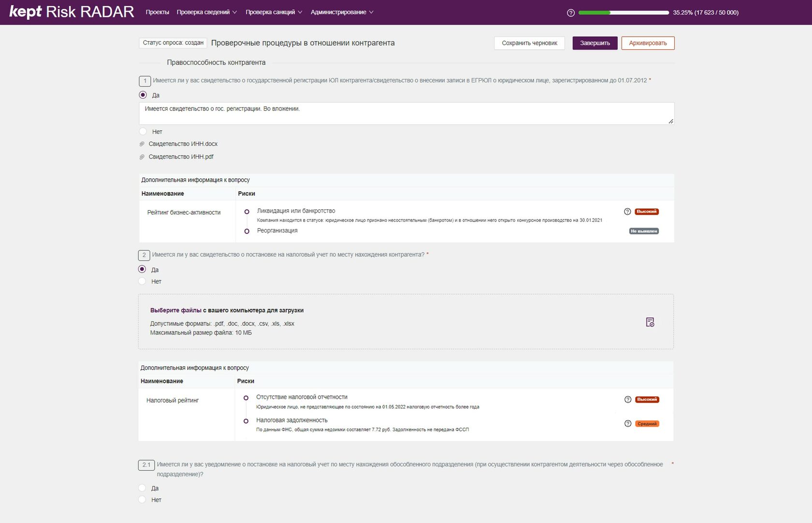The height and width of the screenshot is (523, 812).
Task: Select Нет for question 2
Action: click(x=142, y=281)
